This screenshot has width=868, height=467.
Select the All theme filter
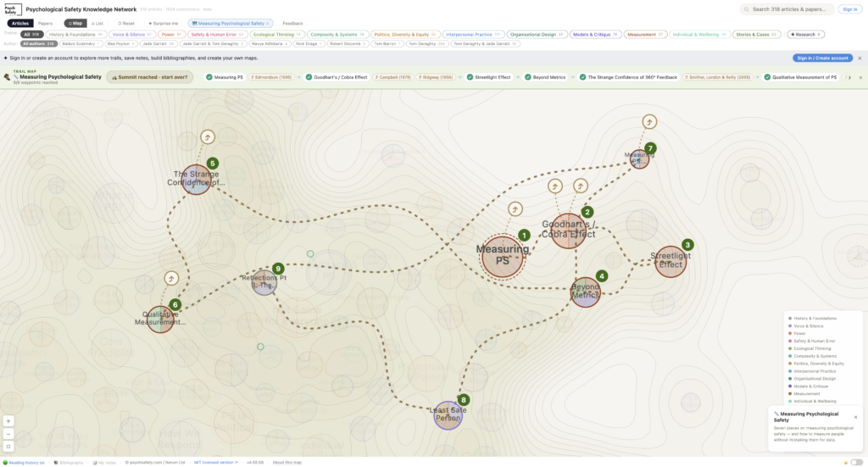tap(31, 34)
